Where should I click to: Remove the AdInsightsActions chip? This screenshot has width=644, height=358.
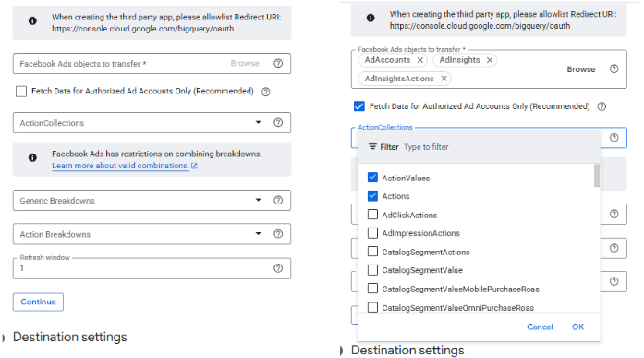pyautogui.click(x=444, y=79)
